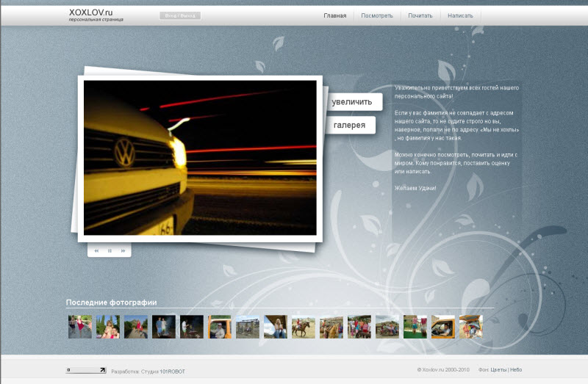This screenshot has height=384, width=588.
Task: Switch background to Цветы
Action: click(498, 370)
